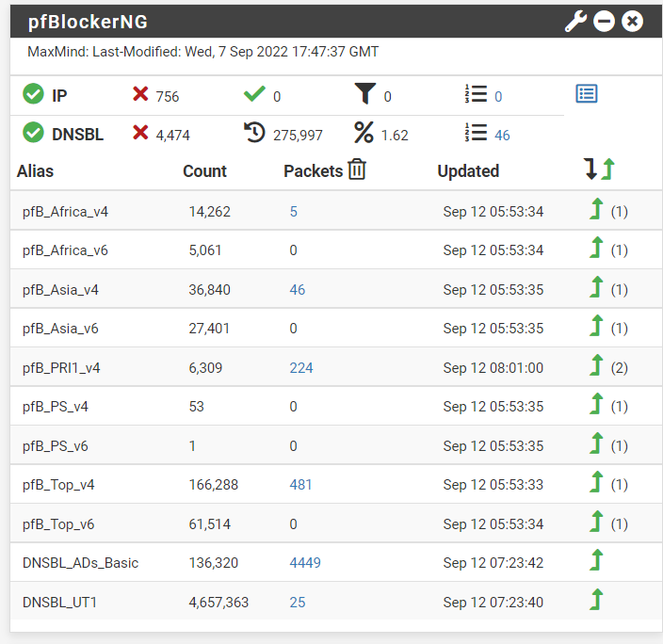
Task: Open packets link 4449 for DNSBL_ADs_Basic
Action: [305, 563]
